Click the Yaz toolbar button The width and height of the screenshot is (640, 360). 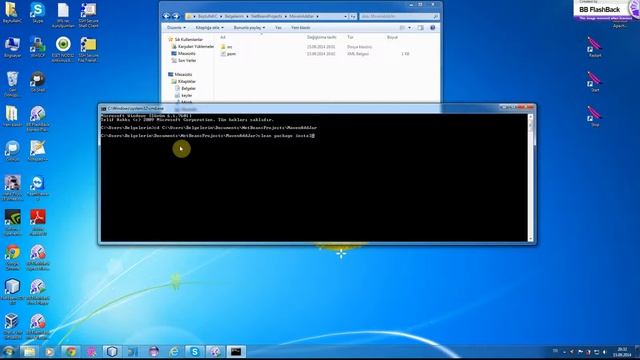coord(278,28)
